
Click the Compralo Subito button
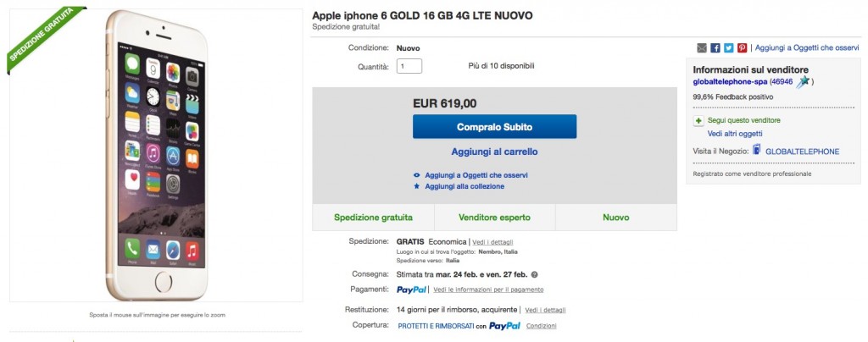click(x=494, y=126)
